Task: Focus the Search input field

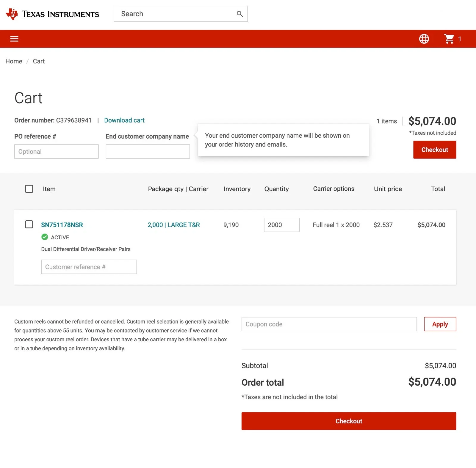Action: (x=181, y=14)
